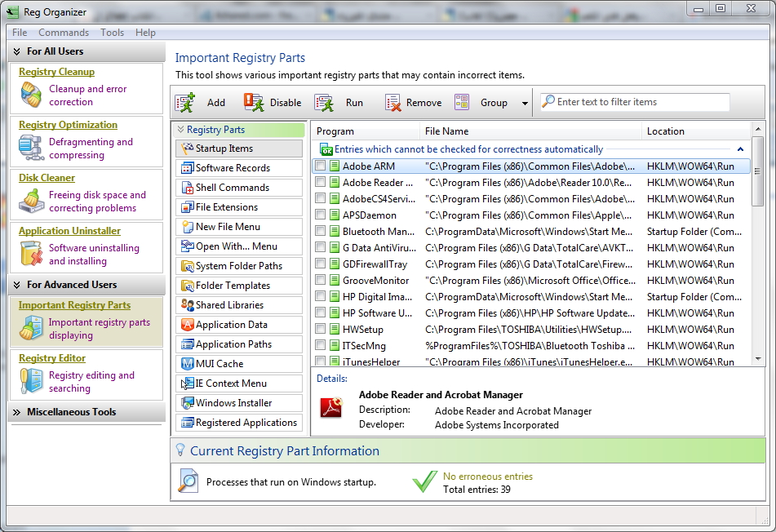Click the Add toolbar icon
The image size is (776, 532).
pos(185,103)
